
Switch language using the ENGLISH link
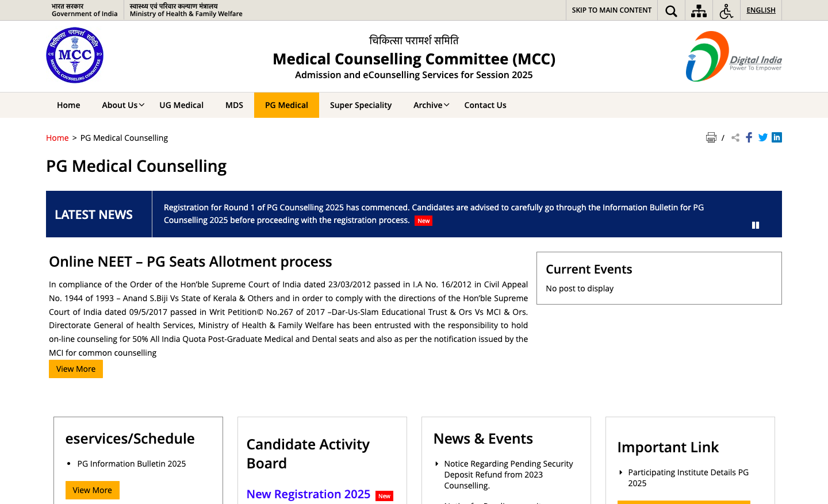coord(761,10)
